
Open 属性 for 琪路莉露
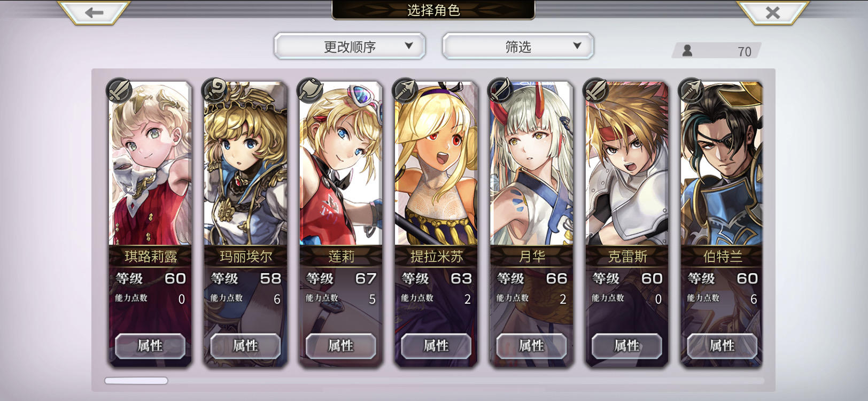click(x=150, y=346)
